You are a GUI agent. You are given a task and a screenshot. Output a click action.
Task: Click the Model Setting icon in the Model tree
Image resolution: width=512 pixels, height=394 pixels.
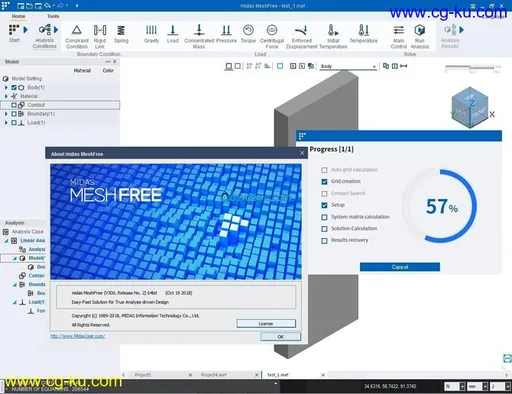[5, 79]
